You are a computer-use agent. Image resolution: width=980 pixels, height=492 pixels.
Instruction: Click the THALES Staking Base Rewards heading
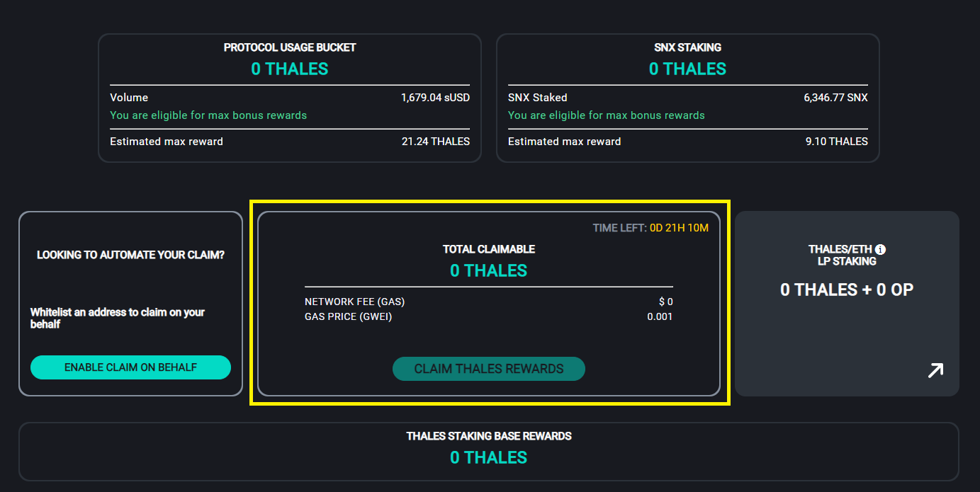(489, 436)
